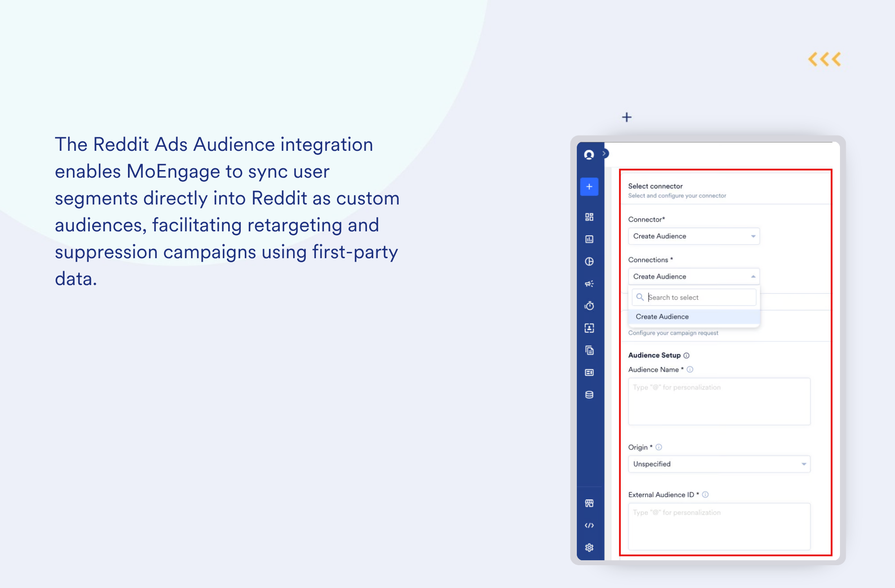
Task: Open the card layout icon in sidebar
Action: click(589, 372)
